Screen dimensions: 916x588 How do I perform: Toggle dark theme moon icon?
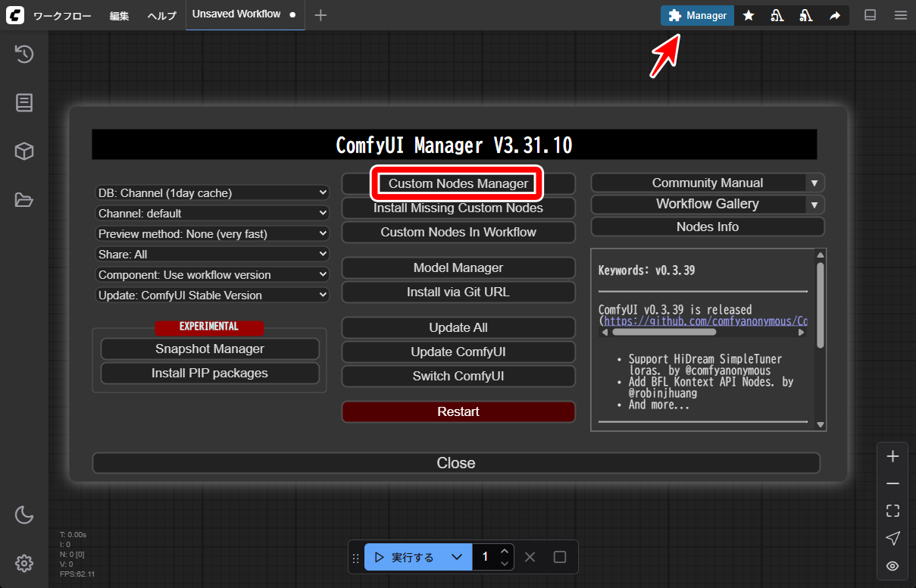pyautogui.click(x=24, y=515)
